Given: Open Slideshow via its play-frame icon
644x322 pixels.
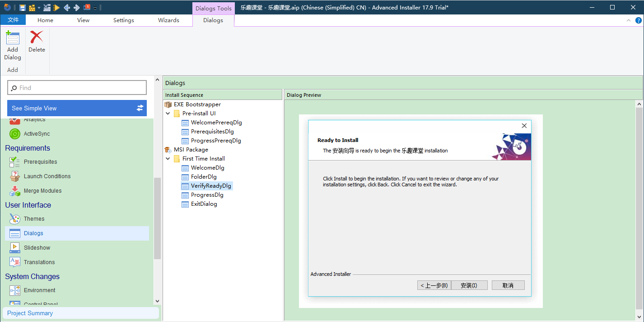Looking at the screenshot, I should (x=15, y=248).
